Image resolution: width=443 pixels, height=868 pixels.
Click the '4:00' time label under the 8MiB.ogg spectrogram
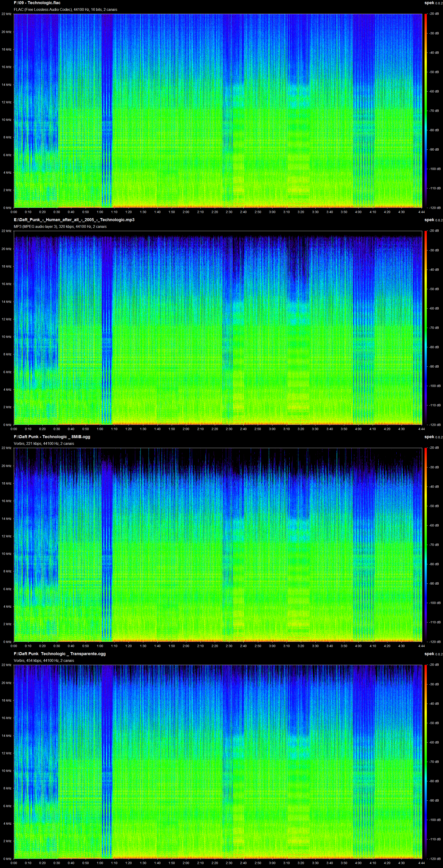click(x=358, y=646)
